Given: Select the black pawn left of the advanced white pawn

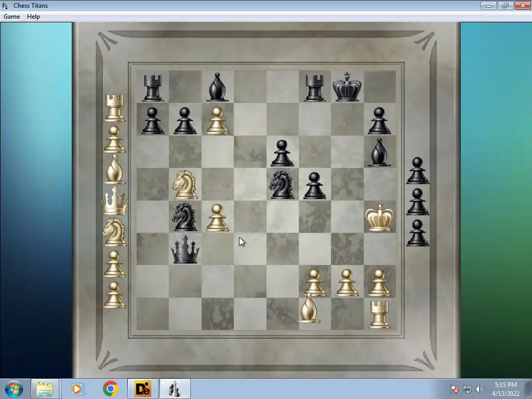Looking at the screenshot, I should (185, 121).
